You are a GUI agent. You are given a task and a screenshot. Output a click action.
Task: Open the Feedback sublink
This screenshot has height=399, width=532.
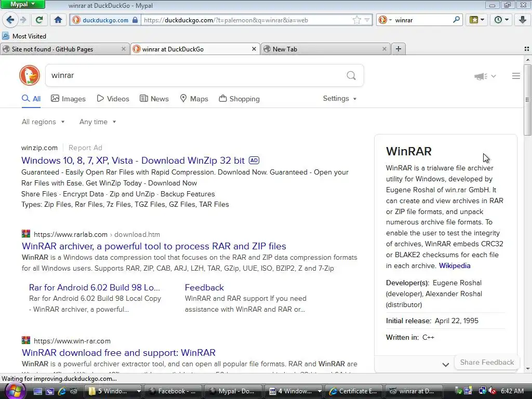point(204,287)
